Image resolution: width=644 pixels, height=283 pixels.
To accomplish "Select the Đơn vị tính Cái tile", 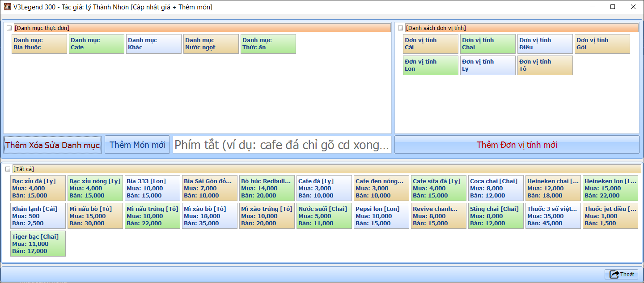I will coord(431,44).
